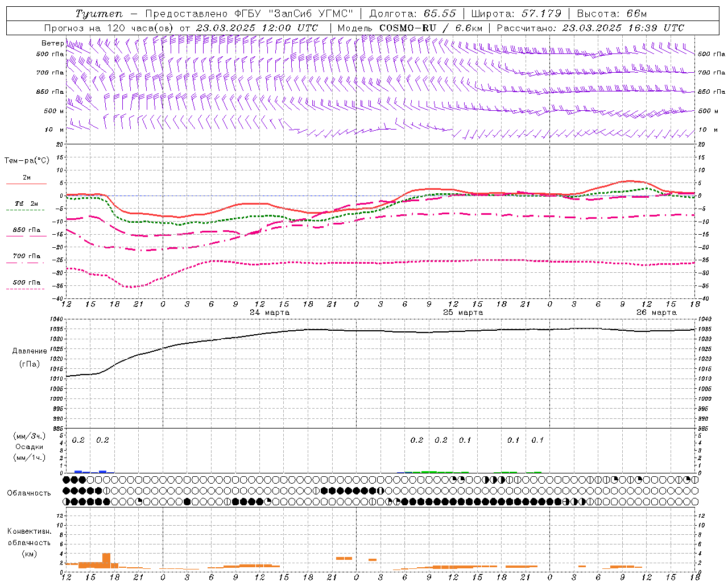
Task: Click the 'Рассчитано: 23.03.2025 16:39 UTC' text
Action: click(x=590, y=28)
